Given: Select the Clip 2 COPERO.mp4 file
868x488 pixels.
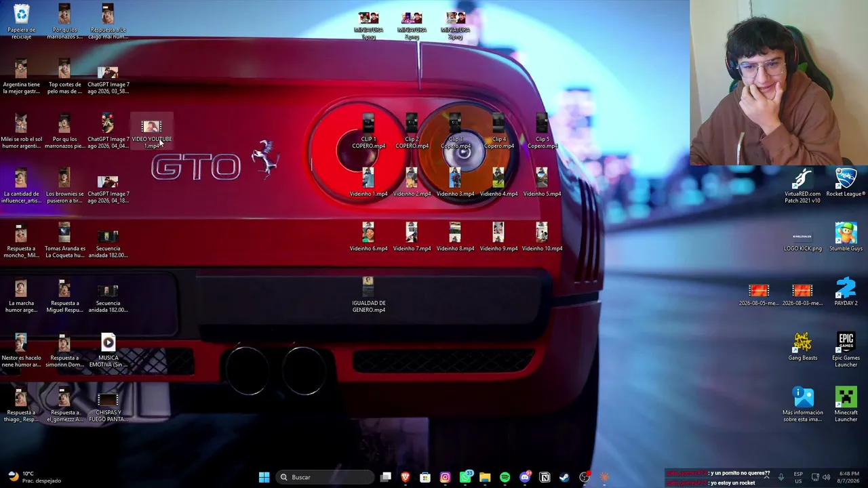Looking at the screenshot, I should 412,131.
